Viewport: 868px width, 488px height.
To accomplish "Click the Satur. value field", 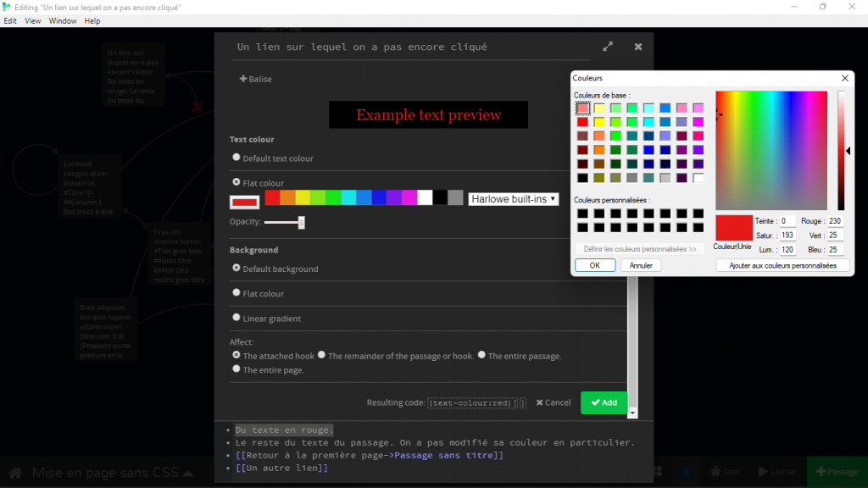I will point(787,236).
